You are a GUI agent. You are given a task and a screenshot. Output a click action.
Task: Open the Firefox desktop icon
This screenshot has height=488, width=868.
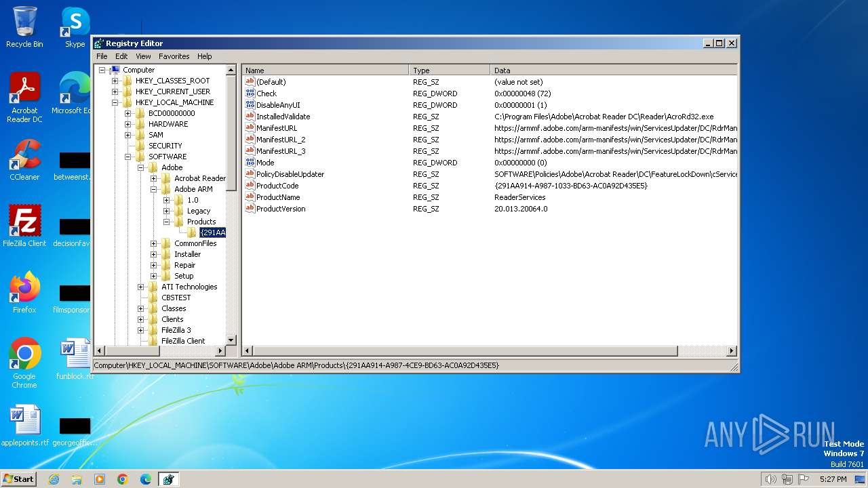(x=24, y=292)
